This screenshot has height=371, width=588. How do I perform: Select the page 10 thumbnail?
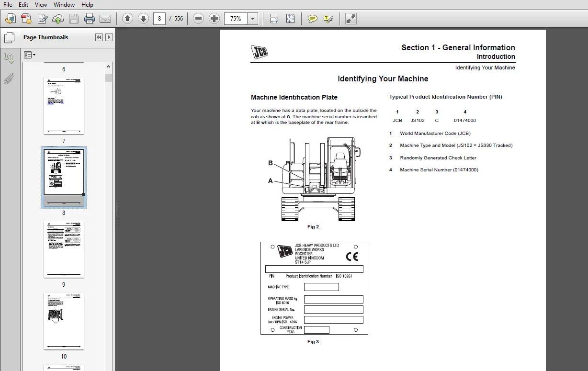click(x=64, y=321)
